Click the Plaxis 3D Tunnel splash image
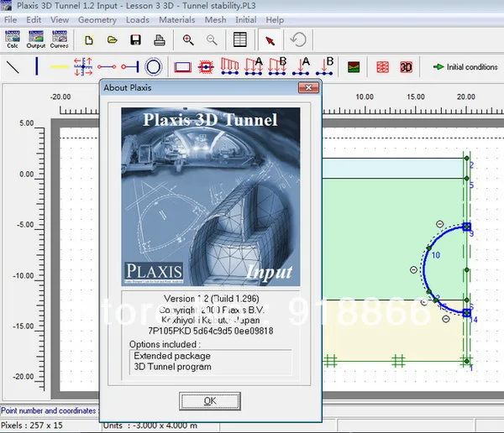Image resolution: width=504 pixels, height=433 pixels. 211,196
